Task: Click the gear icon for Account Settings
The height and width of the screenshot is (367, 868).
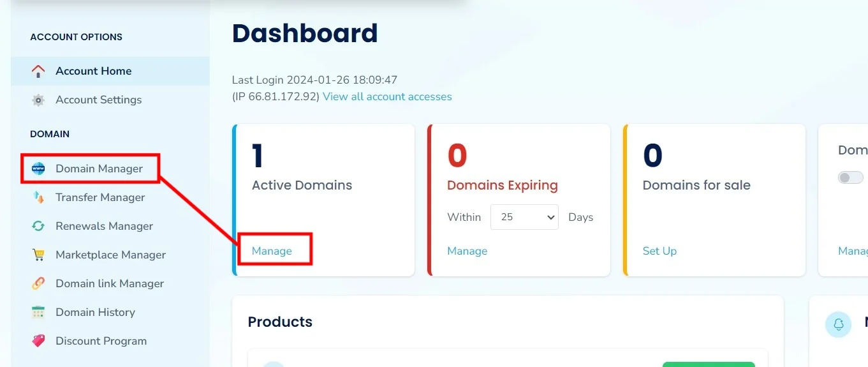Action: [38, 100]
